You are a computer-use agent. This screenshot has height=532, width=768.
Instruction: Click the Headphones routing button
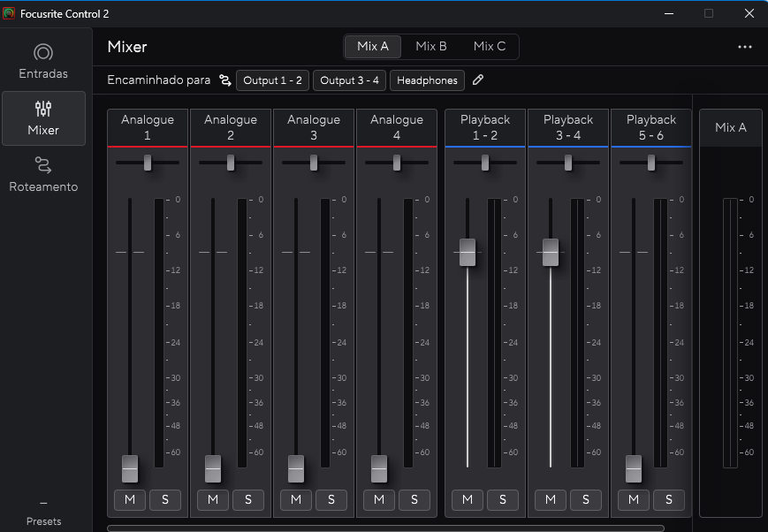(x=427, y=80)
